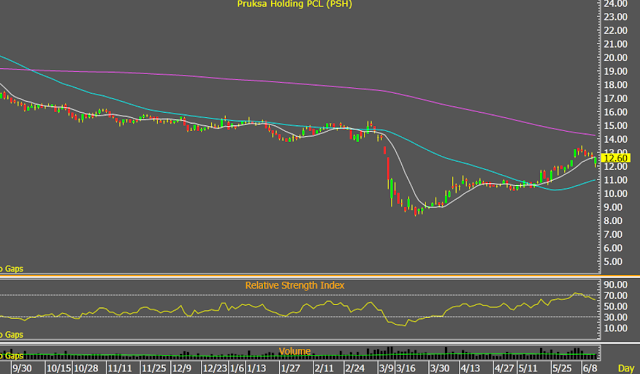This screenshot has width=640, height=374.
Task: Select the 5/11 date on the time axis
Action: [x=528, y=368]
